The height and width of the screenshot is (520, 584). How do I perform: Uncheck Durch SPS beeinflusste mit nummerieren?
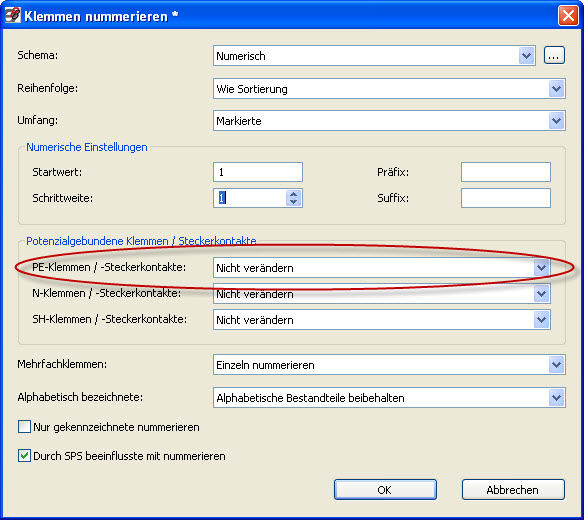click(x=24, y=456)
